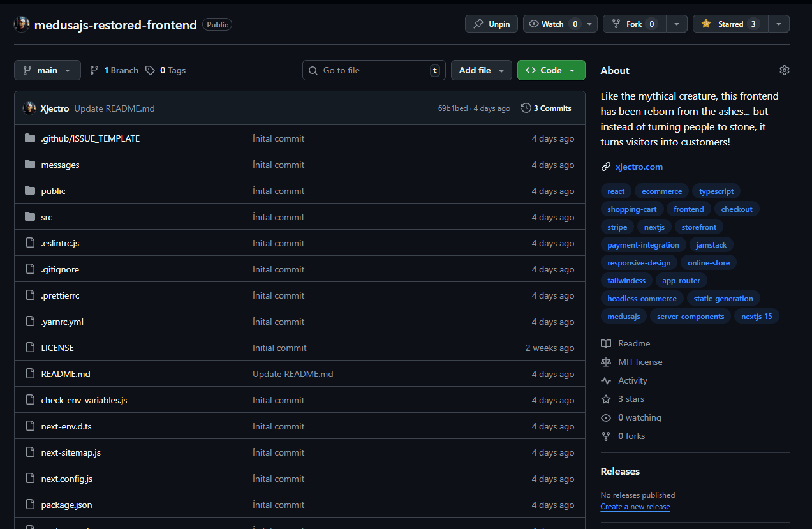The width and height of the screenshot is (812, 529).
Task: Open the src folder icon
Action: click(29, 217)
